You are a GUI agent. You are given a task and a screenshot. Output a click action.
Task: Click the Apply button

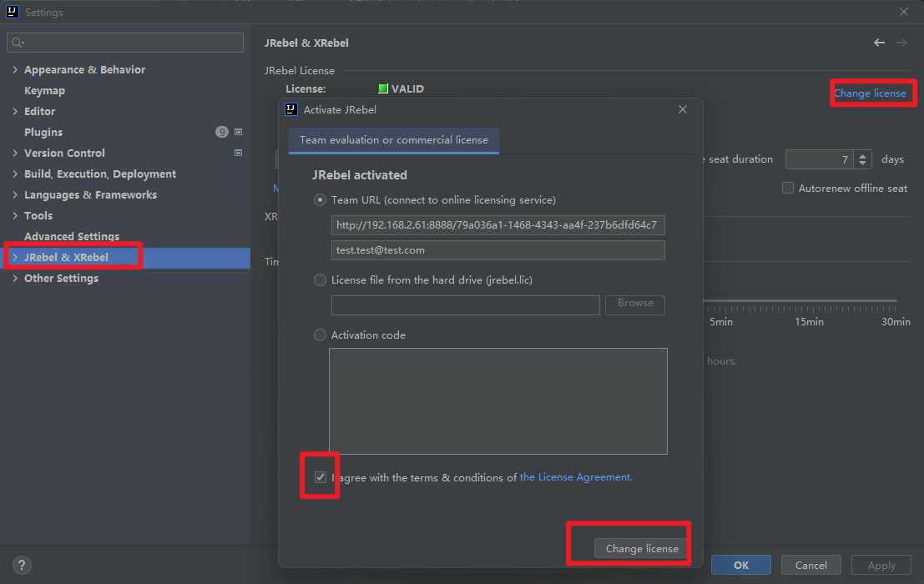pos(881,565)
